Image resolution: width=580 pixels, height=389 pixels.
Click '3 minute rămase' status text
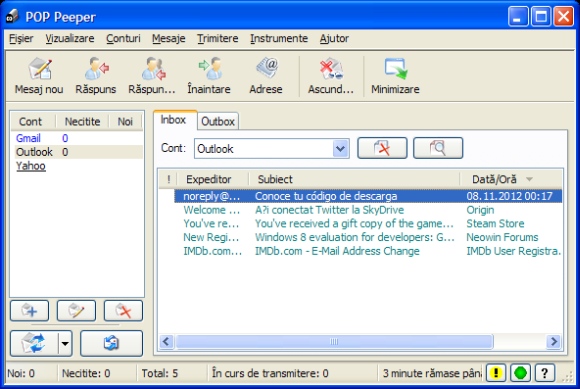point(432,373)
